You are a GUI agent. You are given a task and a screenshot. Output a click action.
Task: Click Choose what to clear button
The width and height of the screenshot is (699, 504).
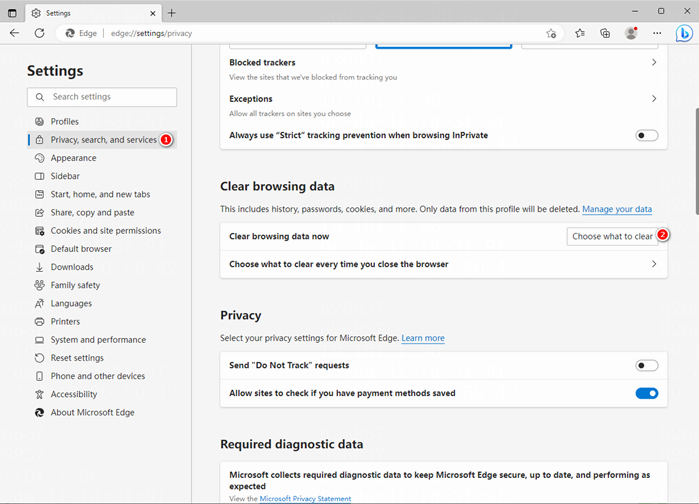612,237
